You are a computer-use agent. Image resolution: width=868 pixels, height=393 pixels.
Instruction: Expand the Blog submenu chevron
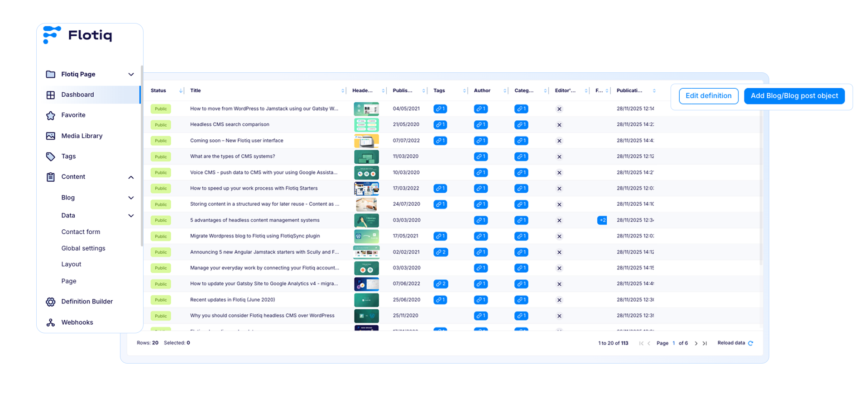[x=131, y=198]
